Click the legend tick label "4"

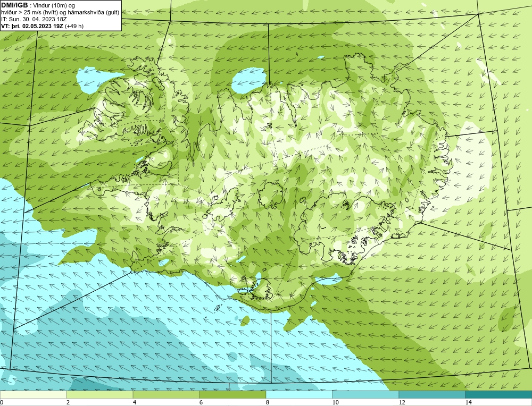click(x=135, y=402)
